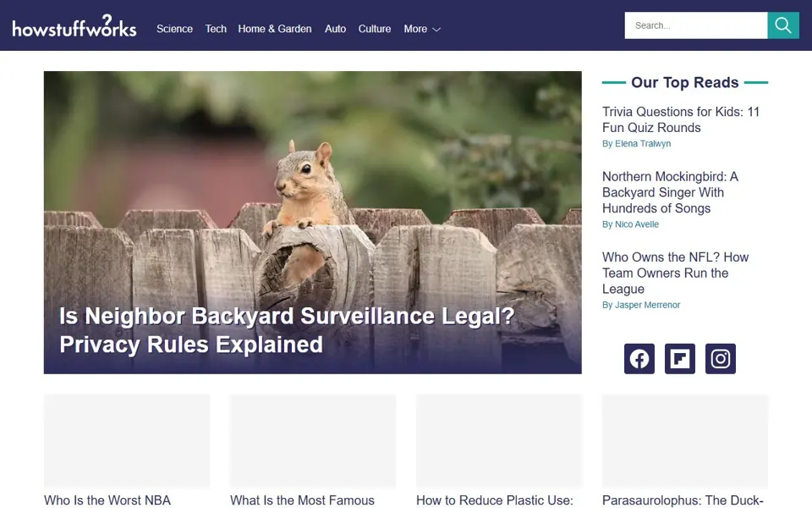Click the Our Top Reads heading
Screen dimensions: 812x508
(684, 82)
